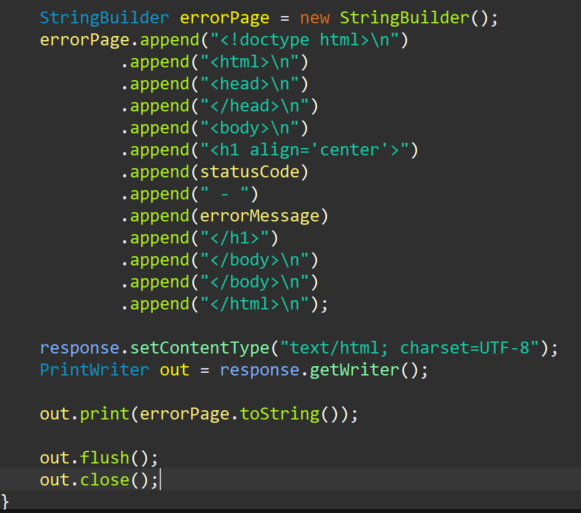Click the PrintWriter type name
581x513 pixels.
[x=94, y=370]
